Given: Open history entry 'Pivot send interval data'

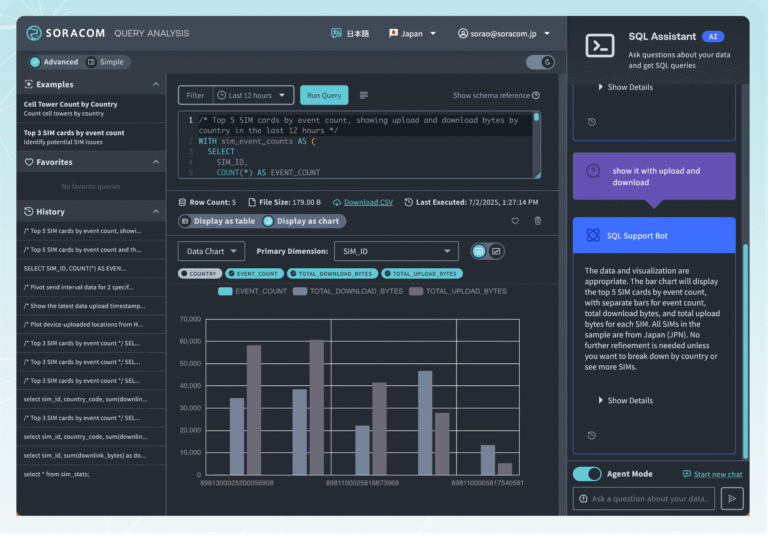Looking at the screenshot, I should [91, 287].
